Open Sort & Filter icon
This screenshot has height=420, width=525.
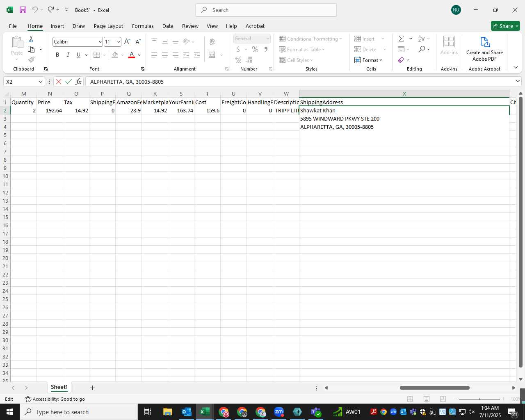coord(422,39)
